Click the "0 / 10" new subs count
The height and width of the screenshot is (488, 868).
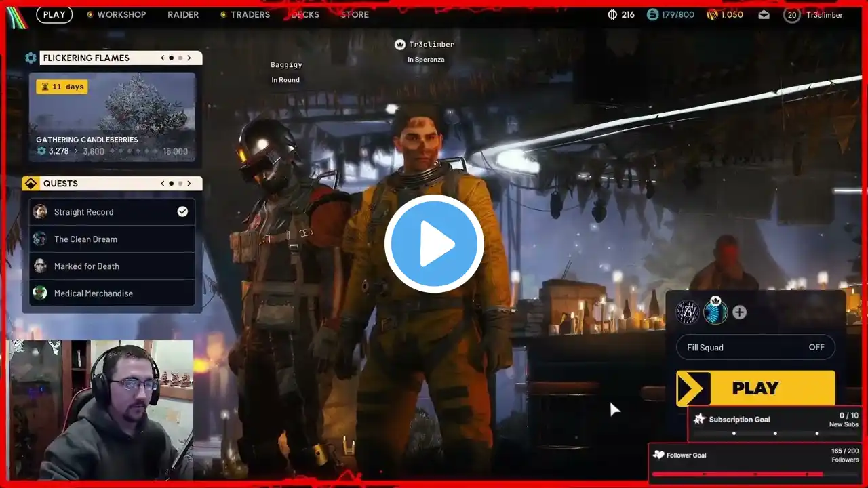coord(849,415)
